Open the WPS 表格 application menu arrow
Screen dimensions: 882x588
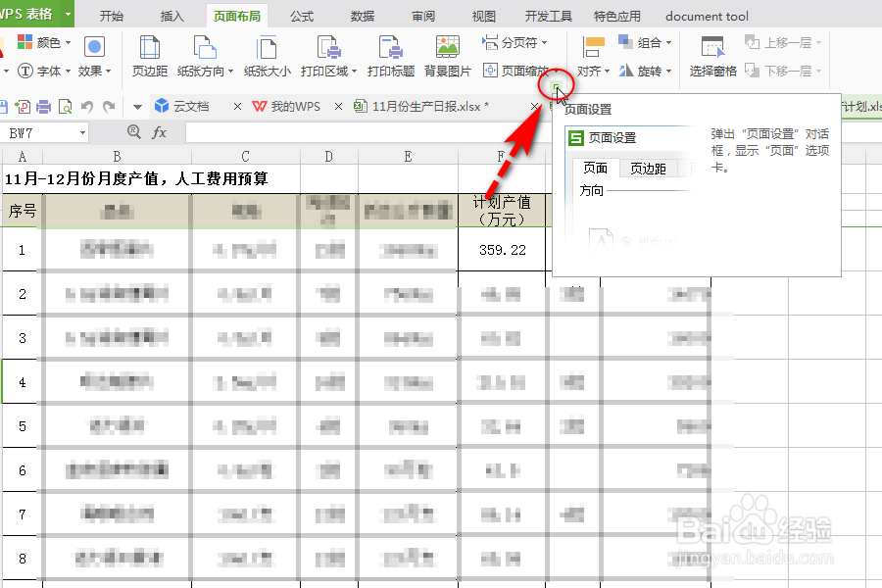coord(68,14)
